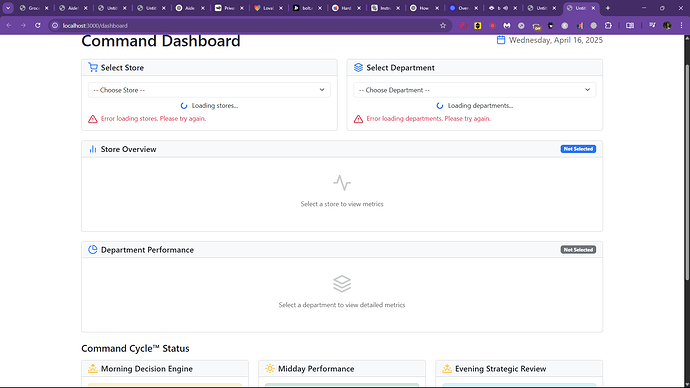Go back using the browser back arrow
The image size is (690, 388).
[x=9, y=26]
